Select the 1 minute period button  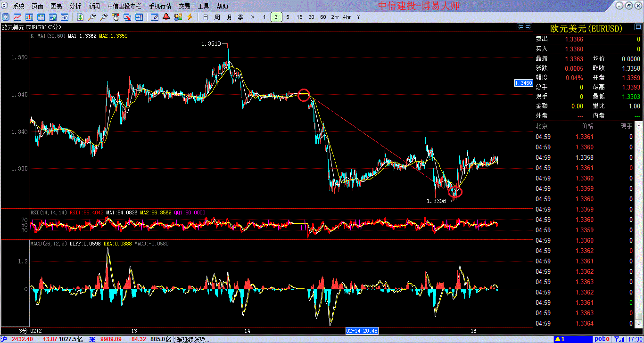click(264, 17)
